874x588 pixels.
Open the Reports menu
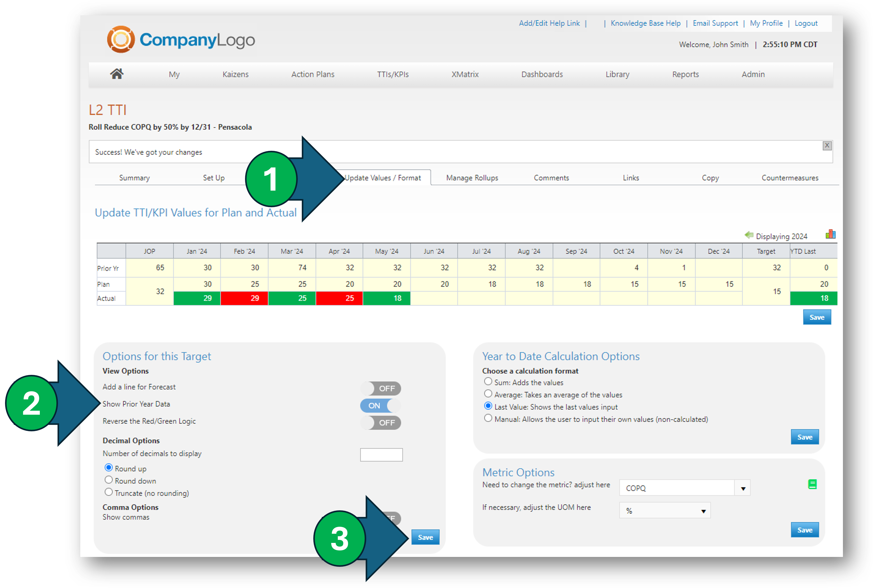click(685, 74)
